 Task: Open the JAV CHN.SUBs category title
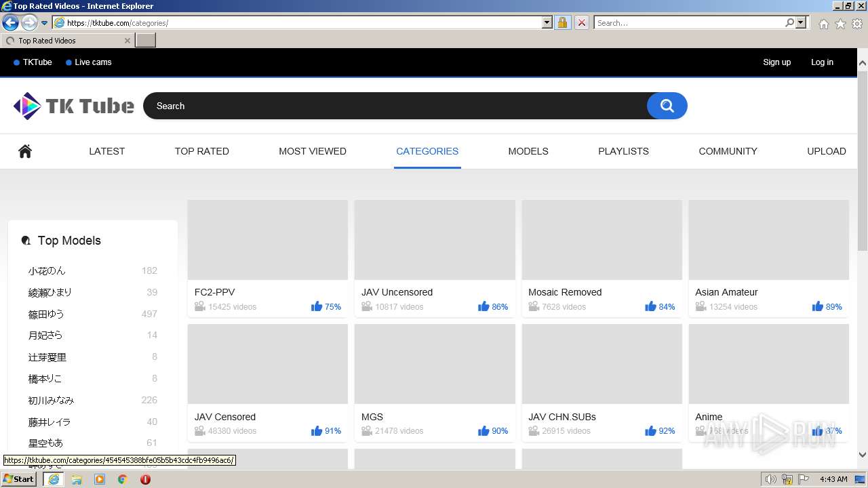coord(562,417)
